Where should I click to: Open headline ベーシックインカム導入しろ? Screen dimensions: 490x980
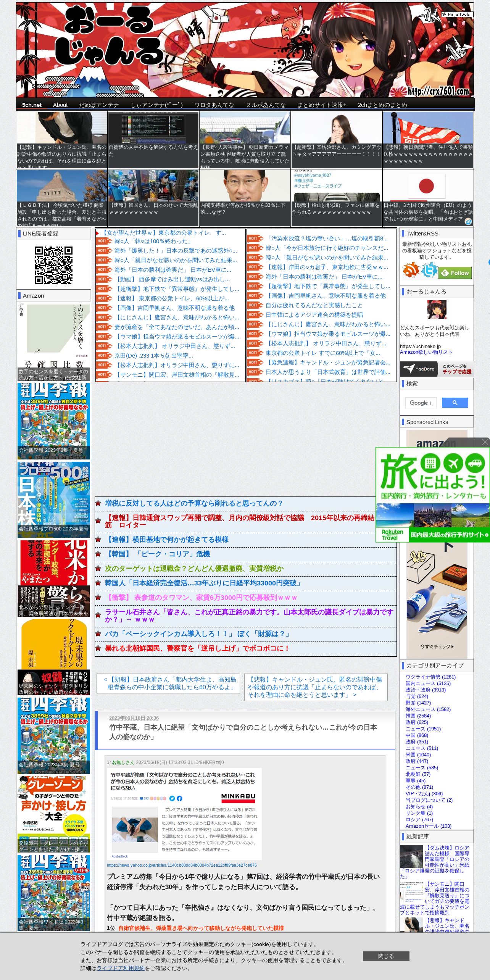[198, 634]
